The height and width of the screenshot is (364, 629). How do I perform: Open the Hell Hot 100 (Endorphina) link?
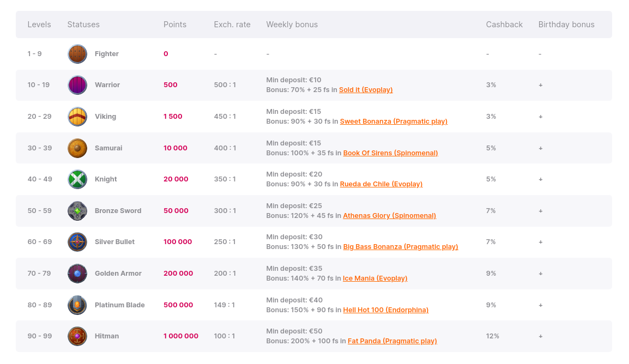tap(385, 310)
